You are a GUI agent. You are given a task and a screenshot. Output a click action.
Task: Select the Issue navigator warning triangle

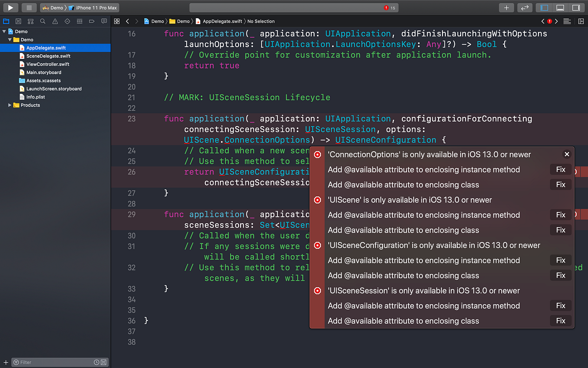[x=54, y=21]
